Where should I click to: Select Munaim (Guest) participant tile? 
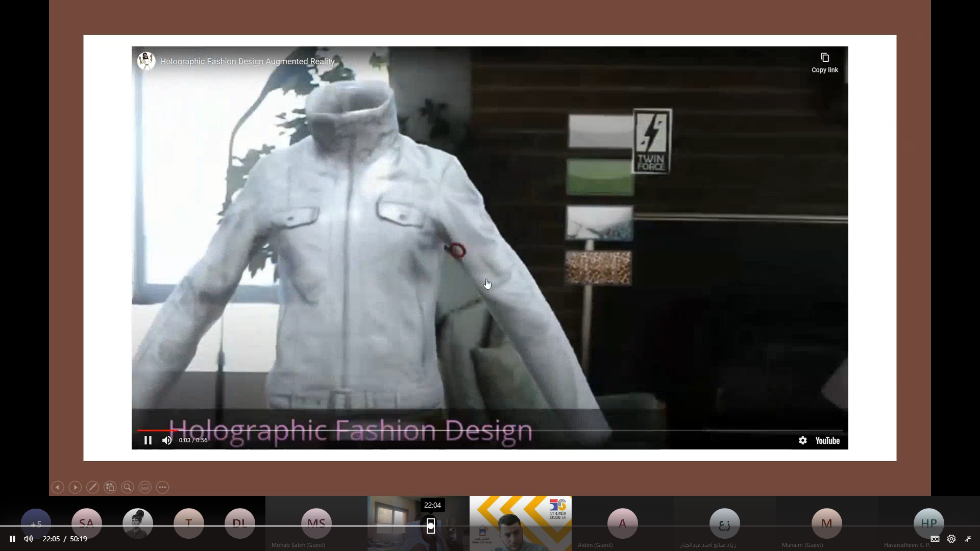(x=827, y=523)
